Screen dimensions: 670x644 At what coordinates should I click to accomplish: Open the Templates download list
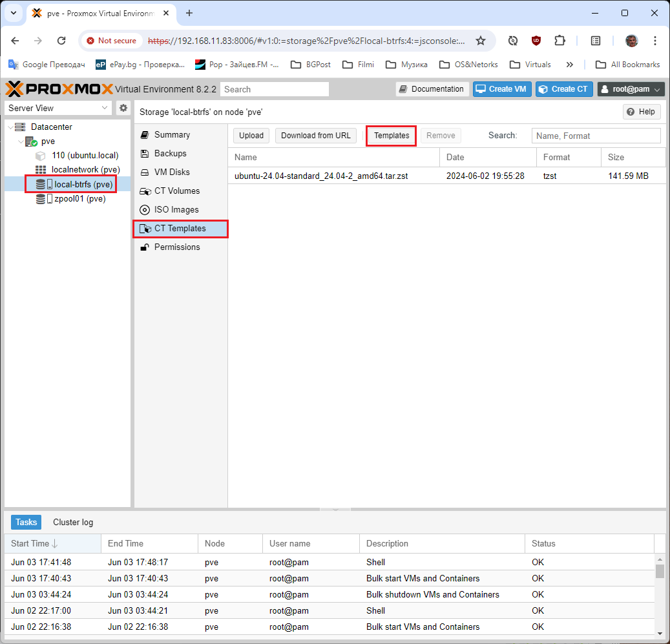[x=392, y=136]
